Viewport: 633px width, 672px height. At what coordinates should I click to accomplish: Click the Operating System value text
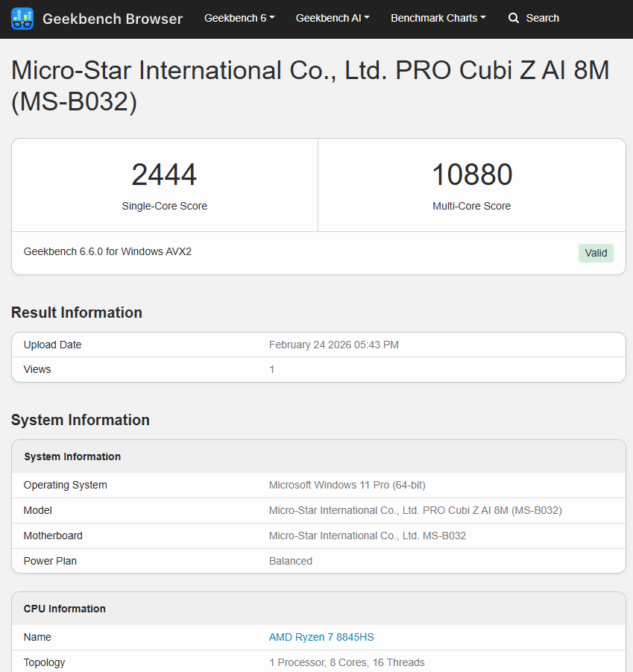(347, 485)
